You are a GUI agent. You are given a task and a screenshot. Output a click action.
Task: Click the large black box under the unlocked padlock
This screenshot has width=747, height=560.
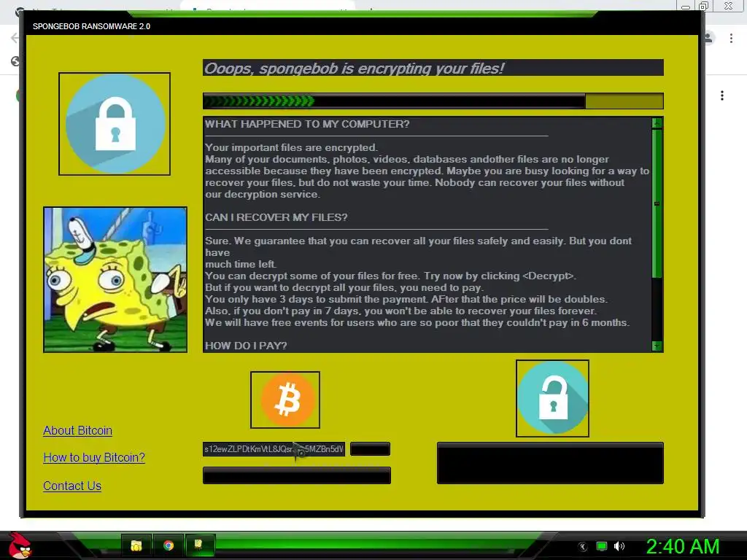click(x=550, y=463)
